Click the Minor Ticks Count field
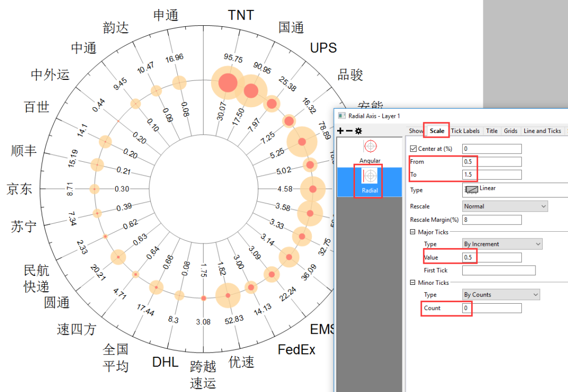The image size is (568, 392). click(492, 308)
